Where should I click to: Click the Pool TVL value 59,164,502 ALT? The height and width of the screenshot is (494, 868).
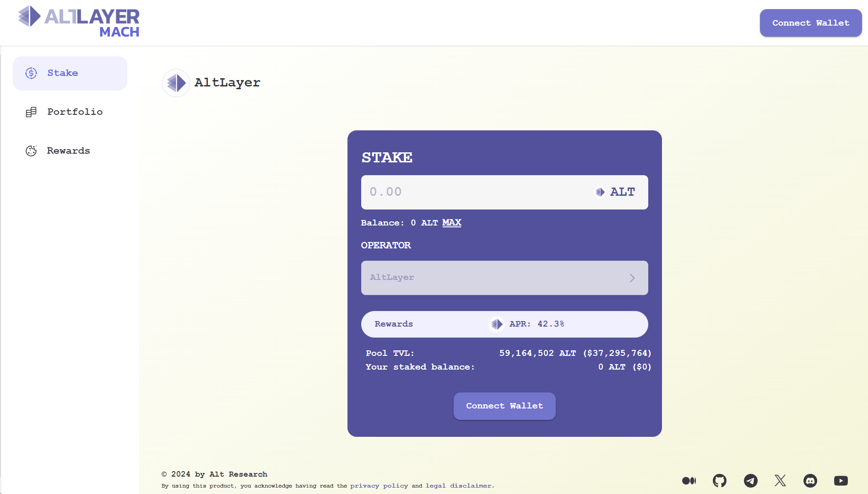537,354
